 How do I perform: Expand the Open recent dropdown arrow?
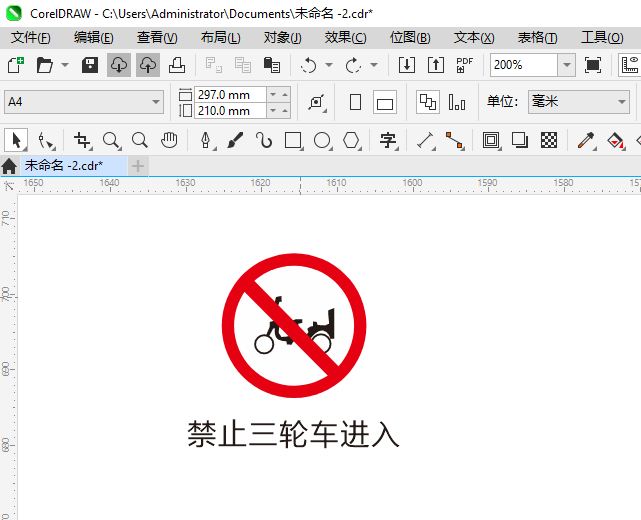pos(65,65)
